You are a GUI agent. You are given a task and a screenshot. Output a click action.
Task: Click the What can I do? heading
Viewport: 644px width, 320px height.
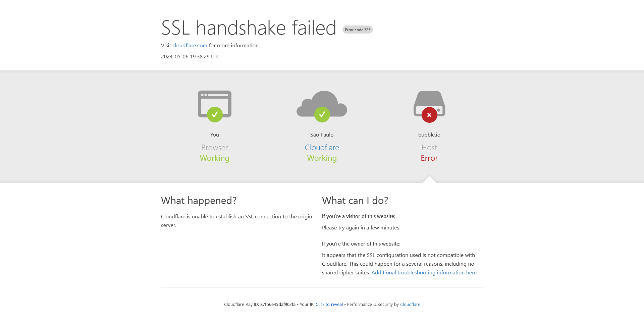pos(355,201)
